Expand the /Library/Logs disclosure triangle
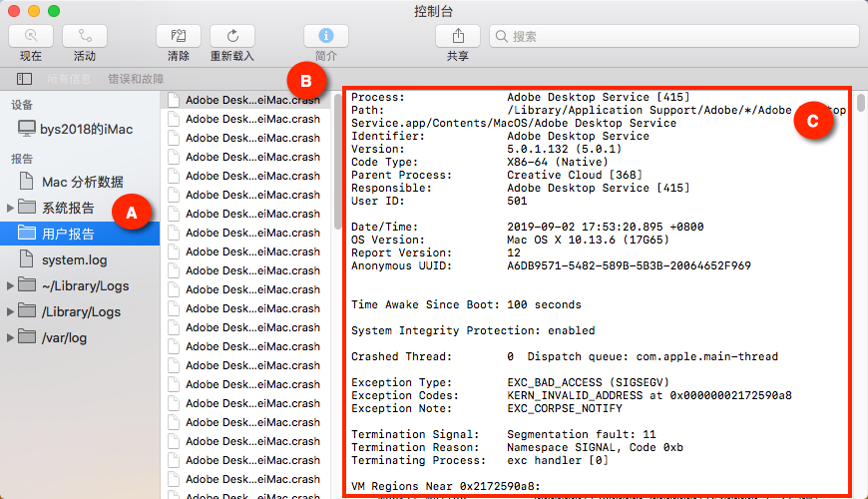This screenshot has width=868, height=499. [9, 311]
